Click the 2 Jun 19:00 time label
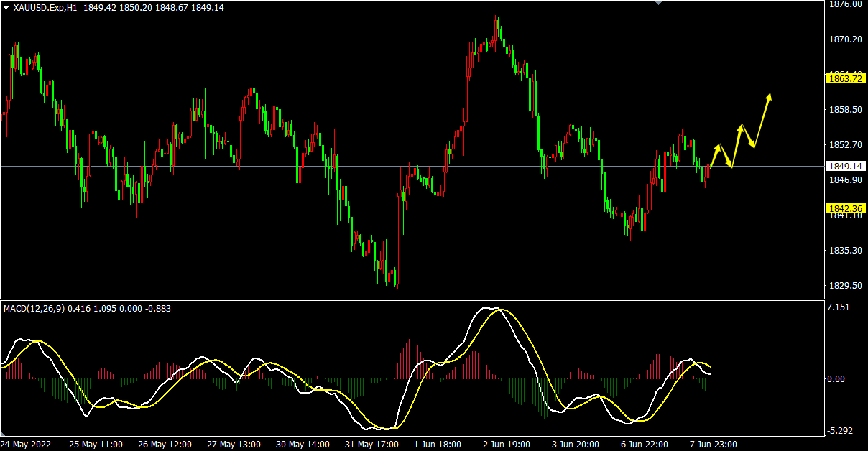The width and height of the screenshot is (868, 451). coord(509,444)
